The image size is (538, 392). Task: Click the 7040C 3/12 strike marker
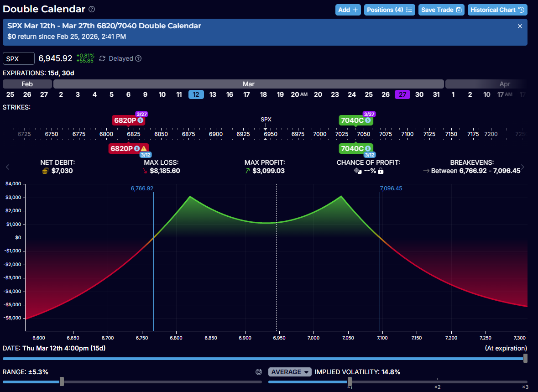click(x=355, y=149)
